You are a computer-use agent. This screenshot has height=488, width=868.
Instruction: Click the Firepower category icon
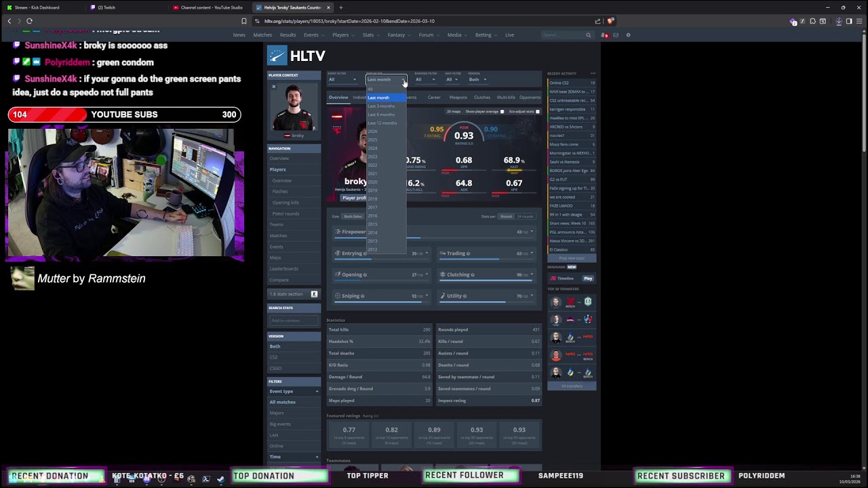point(338,232)
